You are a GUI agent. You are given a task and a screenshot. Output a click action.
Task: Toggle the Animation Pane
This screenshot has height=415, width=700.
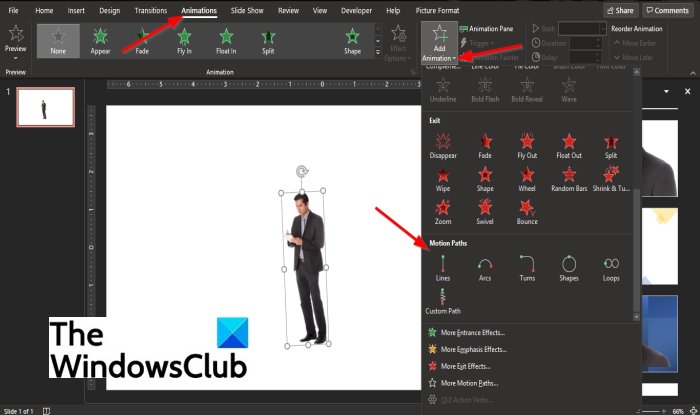(x=486, y=29)
